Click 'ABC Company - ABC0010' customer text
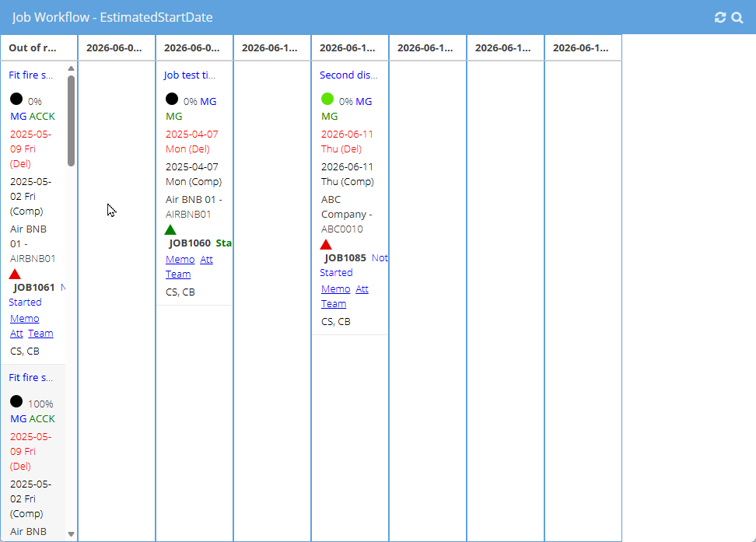This screenshot has height=542, width=756. pyautogui.click(x=347, y=214)
